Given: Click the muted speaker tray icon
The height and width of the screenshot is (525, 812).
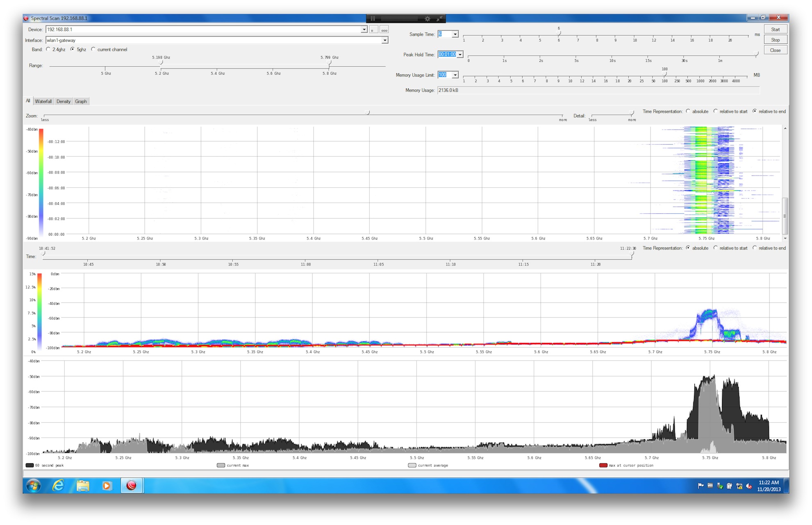Looking at the screenshot, I should tap(748, 486).
